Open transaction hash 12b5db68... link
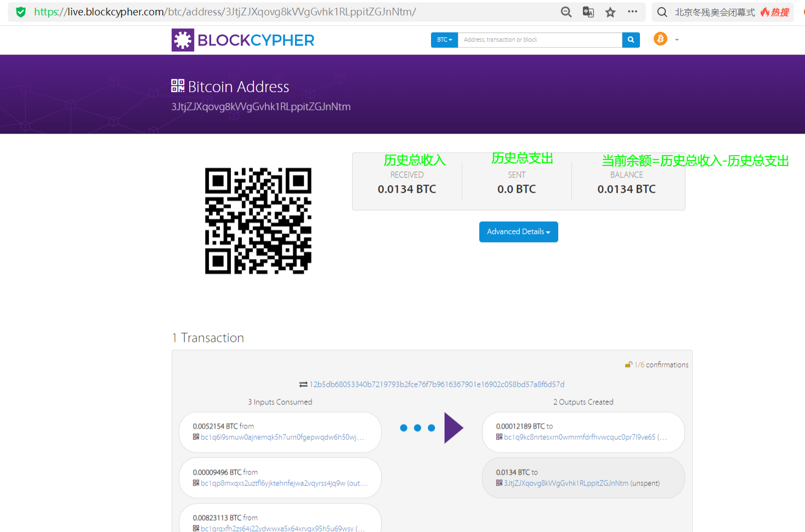Viewport: 805px width, 532px height. pyautogui.click(x=437, y=385)
